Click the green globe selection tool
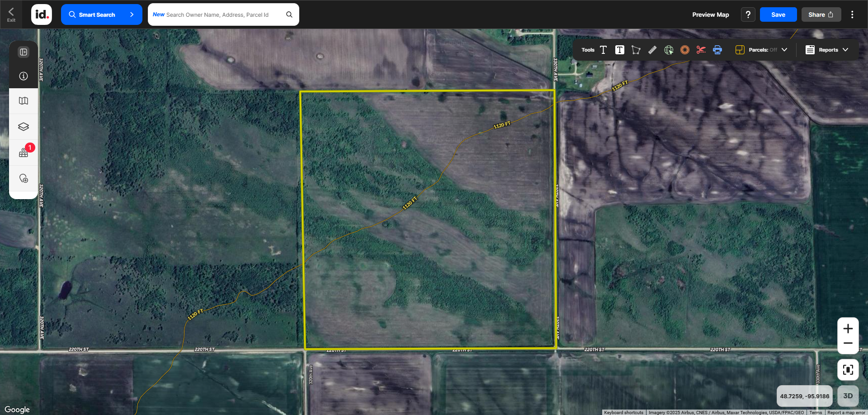 [x=669, y=50]
